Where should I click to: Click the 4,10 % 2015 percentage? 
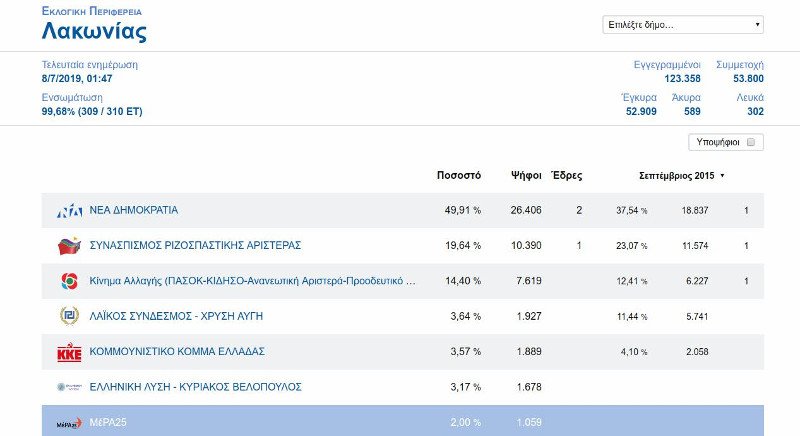(634, 351)
